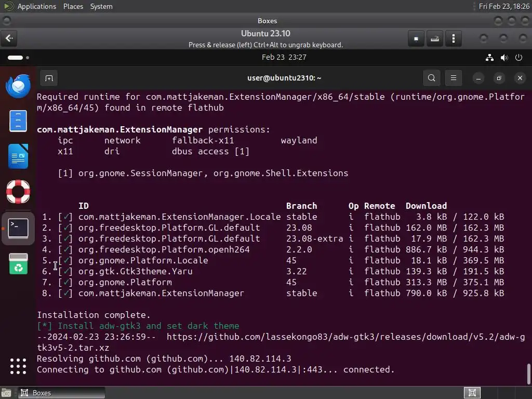Click the 'Installation complete.' line
532x399 pixels.
tap(94, 315)
